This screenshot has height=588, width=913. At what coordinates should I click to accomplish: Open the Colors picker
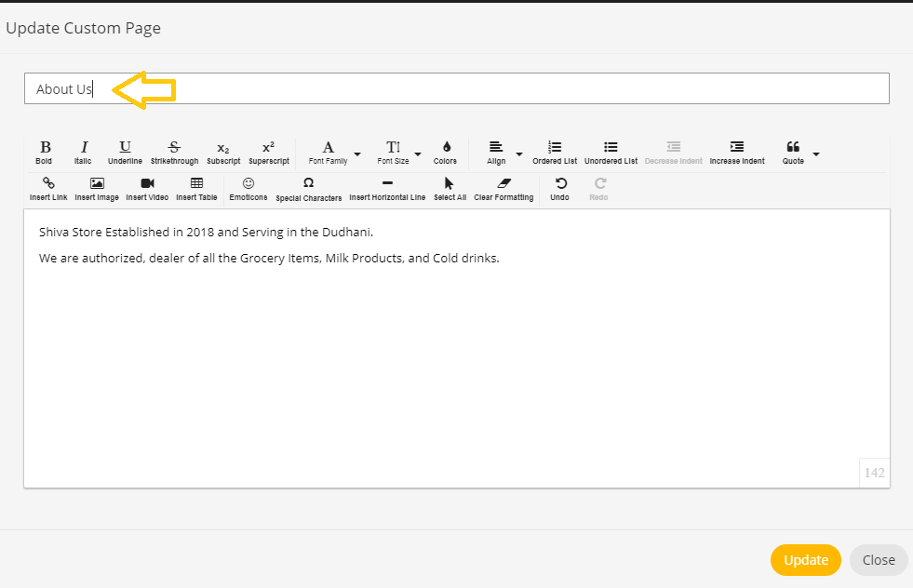[x=446, y=153]
